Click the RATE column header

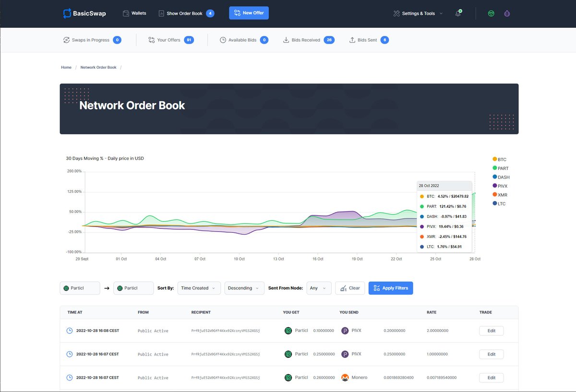(x=432, y=312)
